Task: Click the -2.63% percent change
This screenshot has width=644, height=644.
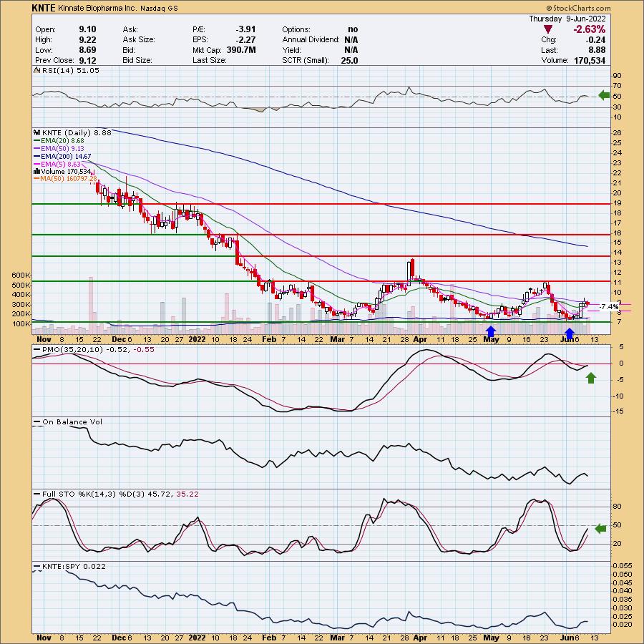Action: coord(589,29)
